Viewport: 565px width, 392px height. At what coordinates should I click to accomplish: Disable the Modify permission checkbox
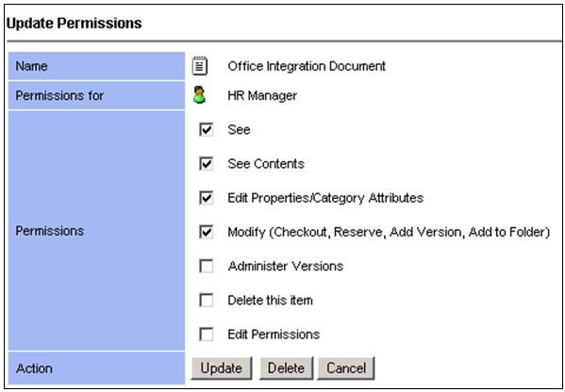pyautogui.click(x=207, y=232)
